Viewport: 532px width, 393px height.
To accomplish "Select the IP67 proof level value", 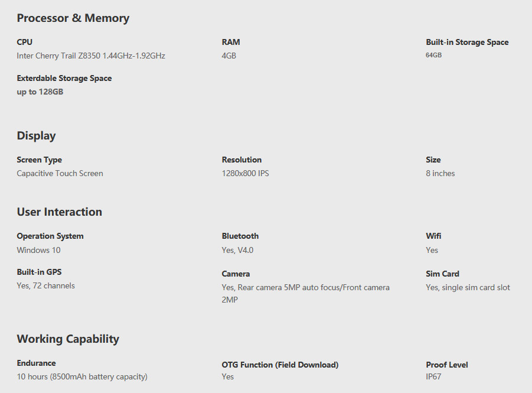I will tap(433, 376).
